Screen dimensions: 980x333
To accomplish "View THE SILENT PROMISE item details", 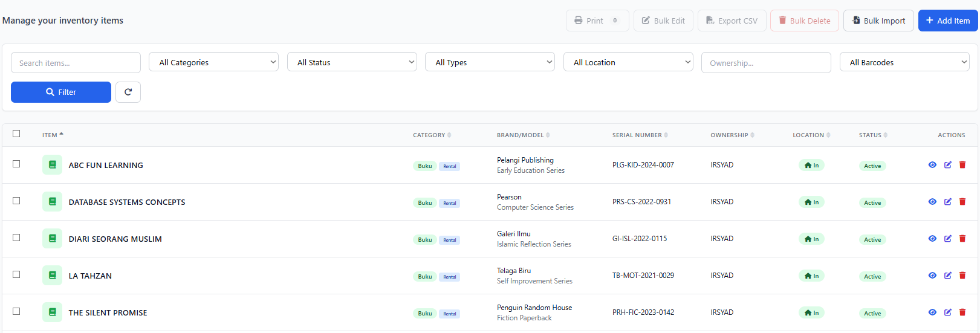I will (x=932, y=312).
